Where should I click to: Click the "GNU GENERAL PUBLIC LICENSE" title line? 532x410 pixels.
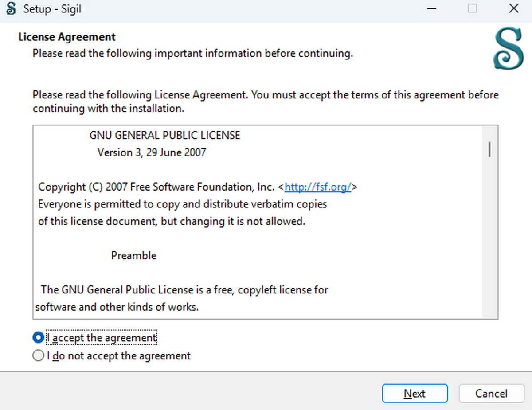tap(165, 135)
